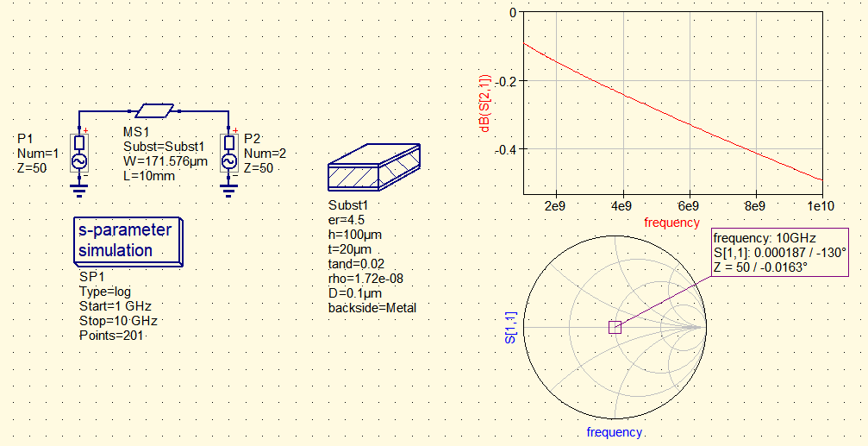Click 'Num=2' property of P2
Viewport: 868px width, 446px height.
[x=265, y=154]
